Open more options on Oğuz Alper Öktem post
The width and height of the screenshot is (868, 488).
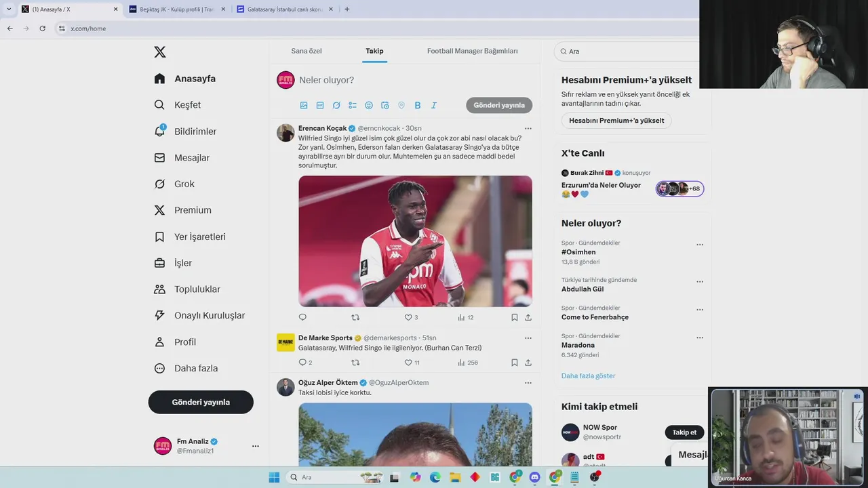528,382
